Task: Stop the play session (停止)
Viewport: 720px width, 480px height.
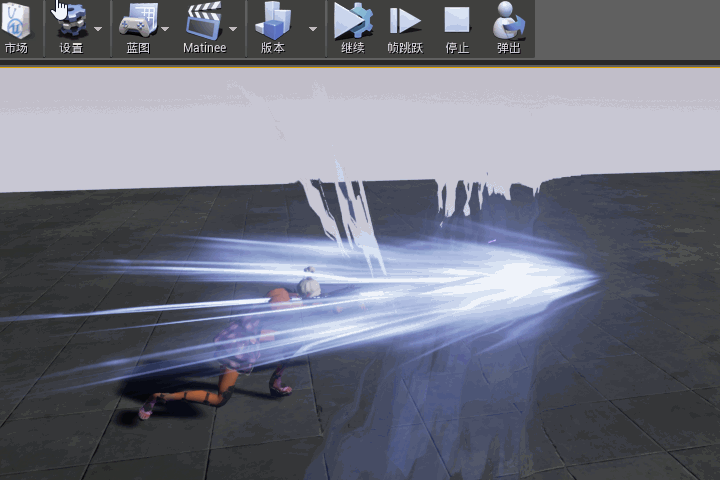Action: click(457, 28)
